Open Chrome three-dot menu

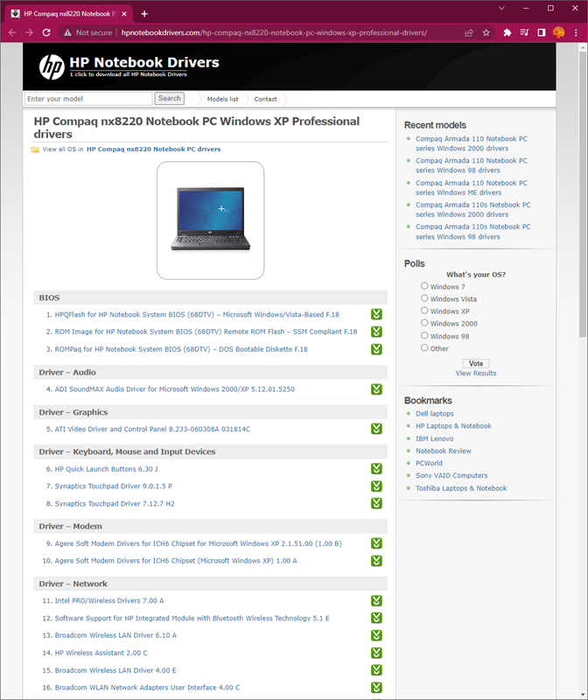click(576, 32)
